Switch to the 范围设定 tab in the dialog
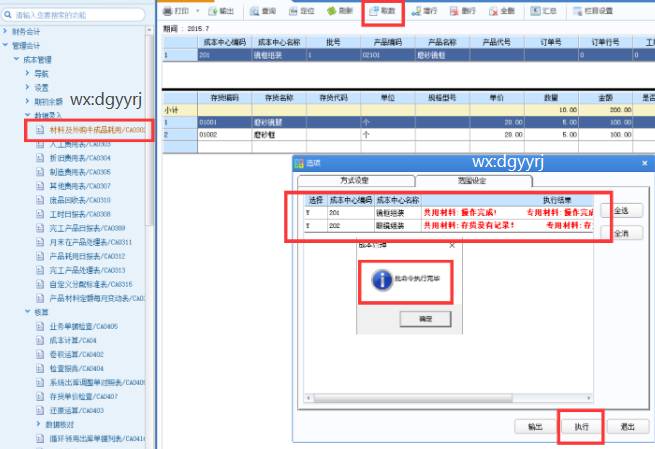Screen dimensions: 655x449 473,181
